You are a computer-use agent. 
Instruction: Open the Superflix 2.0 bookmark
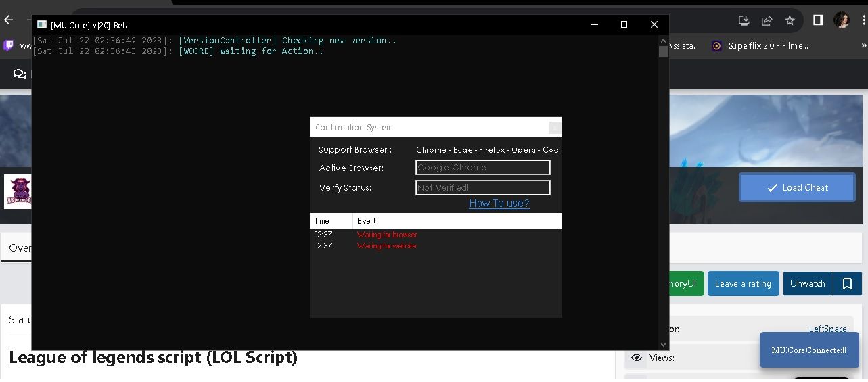tap(760, 46)
